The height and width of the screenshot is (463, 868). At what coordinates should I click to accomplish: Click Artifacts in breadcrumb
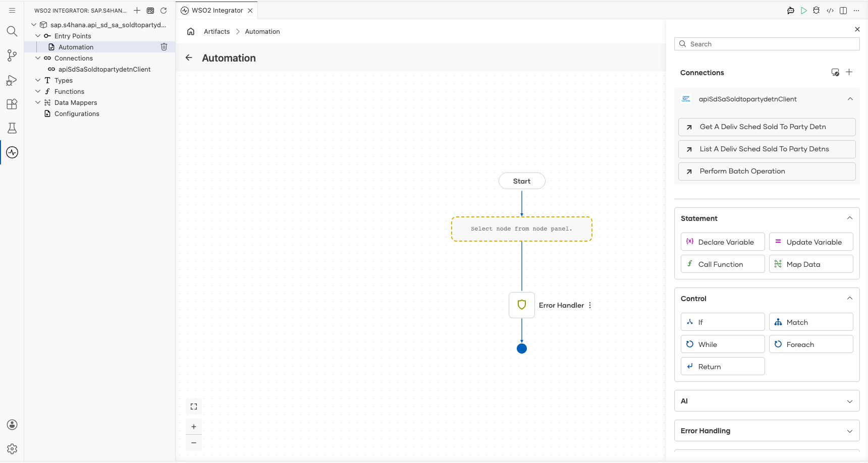[216, 31]
